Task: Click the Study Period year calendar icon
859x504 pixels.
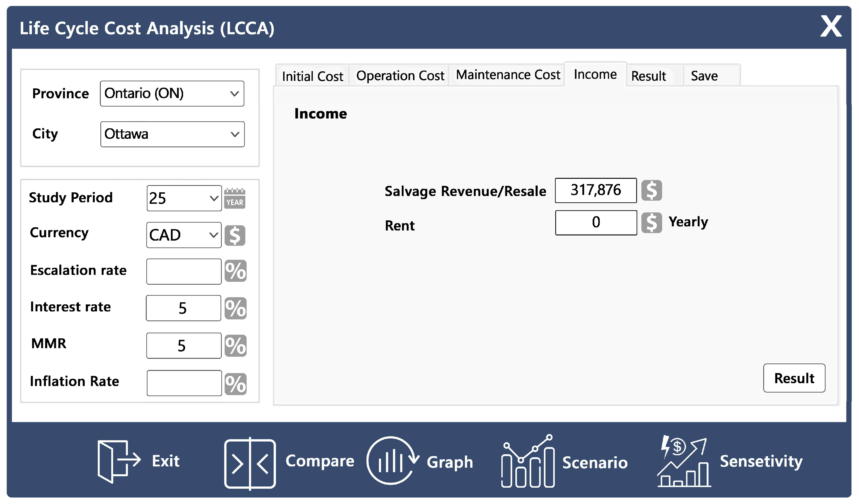Action: (x=235, y=198)
